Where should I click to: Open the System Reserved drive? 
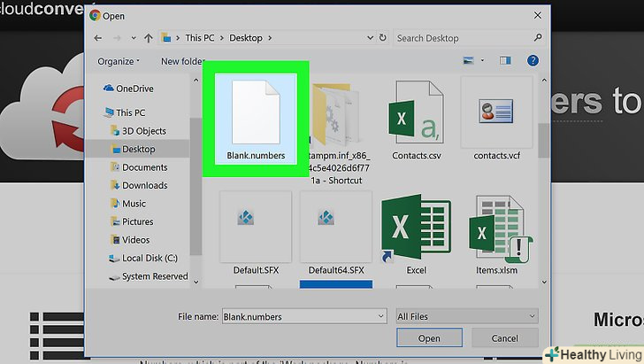(x=149, y=276)
